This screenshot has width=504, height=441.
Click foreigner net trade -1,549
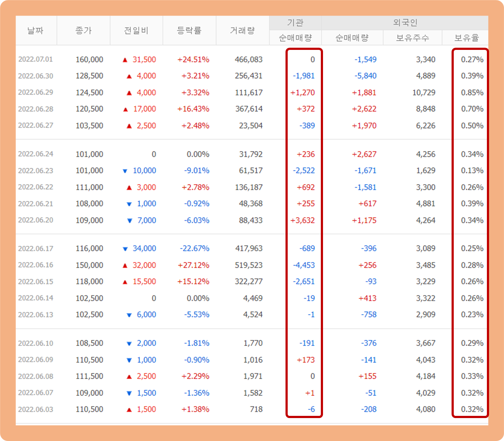[x=366, y=59]
